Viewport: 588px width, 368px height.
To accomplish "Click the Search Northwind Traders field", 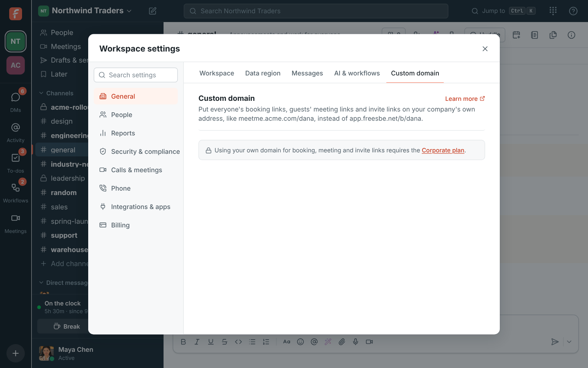I will pyautogui.click(x=316, y=11).
